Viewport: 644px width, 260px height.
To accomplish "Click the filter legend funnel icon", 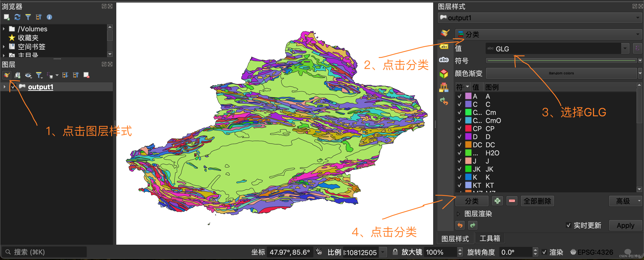I will point(39,75).
